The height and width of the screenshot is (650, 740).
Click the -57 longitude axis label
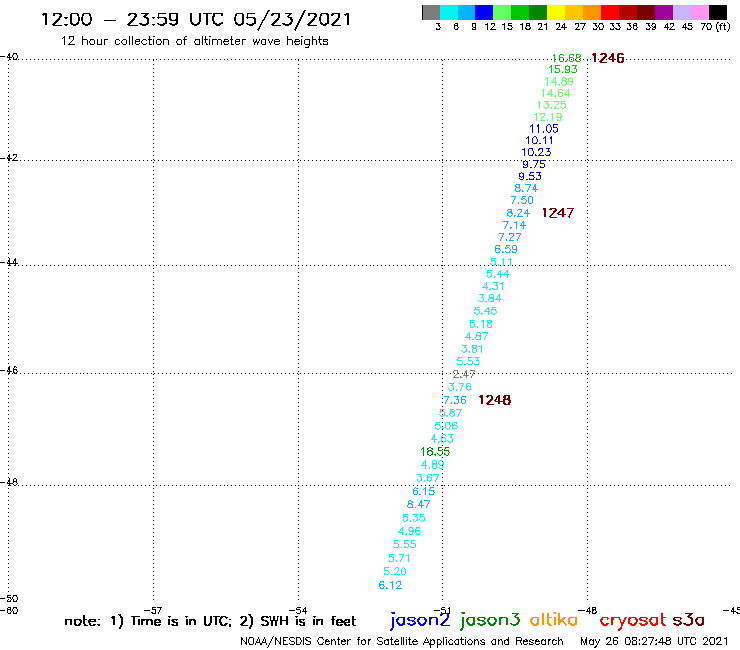(153, 610)
